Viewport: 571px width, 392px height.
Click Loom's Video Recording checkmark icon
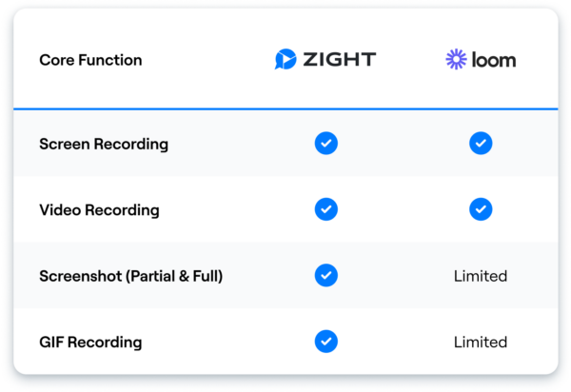click(481, 209)
